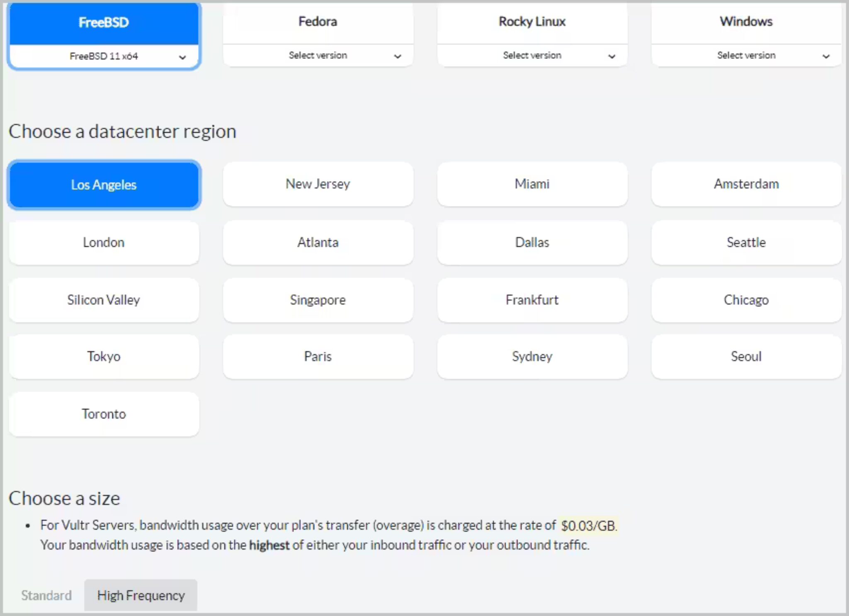Choose the Miami datacenter region
Viewport: 849px width, 616px height.
[532, 184]
